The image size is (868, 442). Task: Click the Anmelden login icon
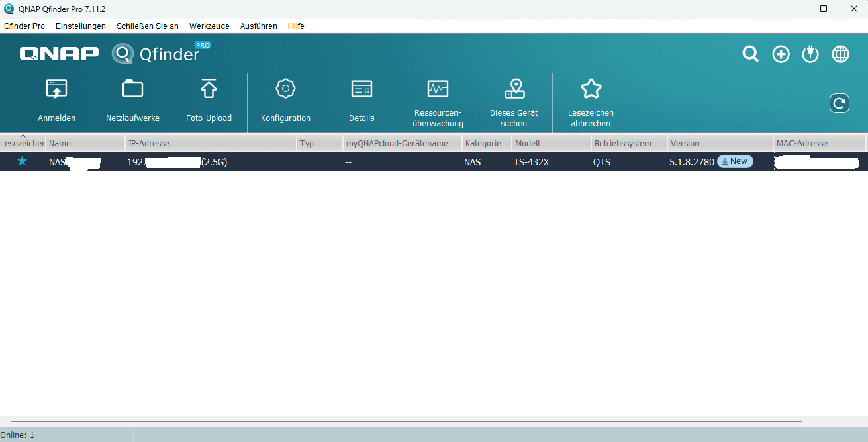click(56, 89)
